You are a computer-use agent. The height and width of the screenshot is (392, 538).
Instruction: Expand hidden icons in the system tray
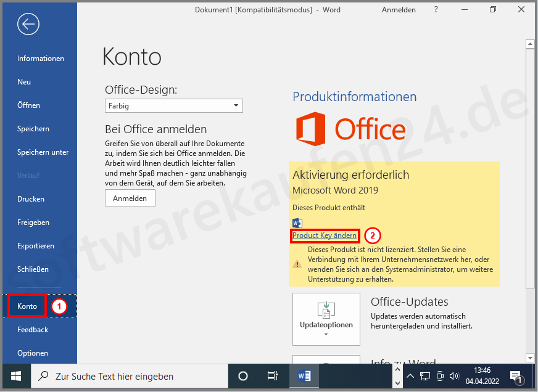point(410,375)
